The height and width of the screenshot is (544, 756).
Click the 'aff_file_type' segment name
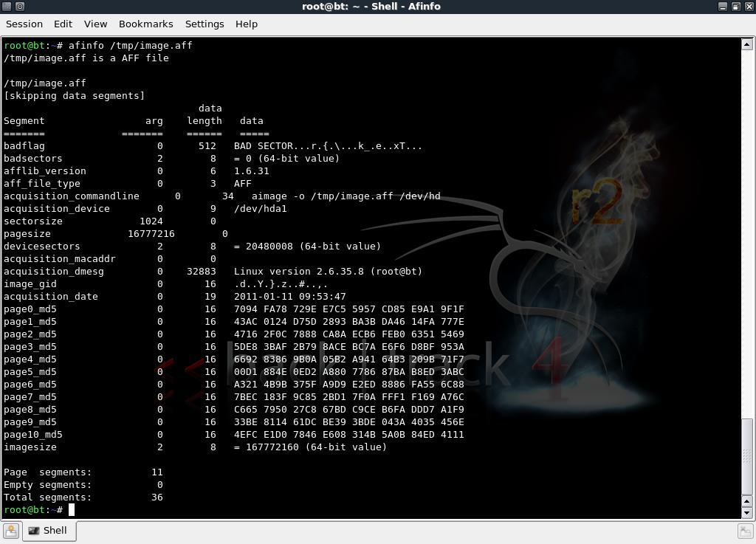coord(42,184)
